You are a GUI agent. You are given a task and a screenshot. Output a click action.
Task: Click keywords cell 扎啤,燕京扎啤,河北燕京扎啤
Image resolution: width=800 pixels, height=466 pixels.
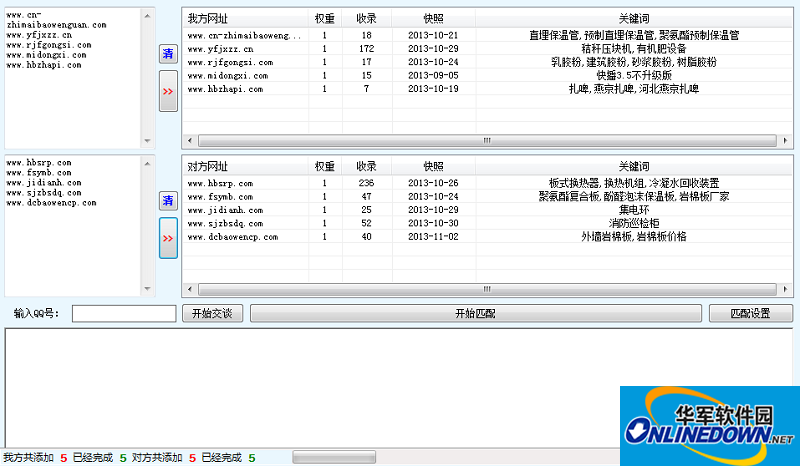(x=634, y=89)
